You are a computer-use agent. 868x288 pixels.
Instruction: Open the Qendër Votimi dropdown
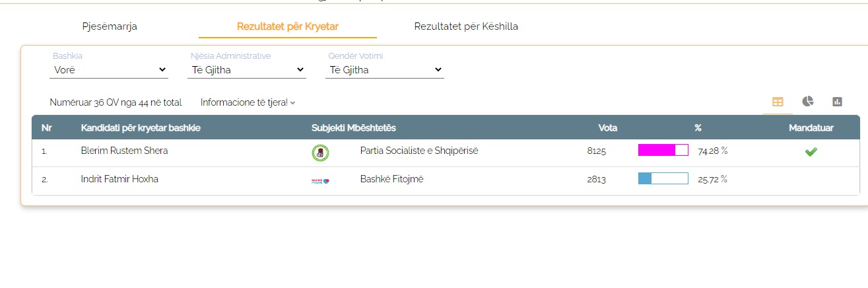pos(385,69)
